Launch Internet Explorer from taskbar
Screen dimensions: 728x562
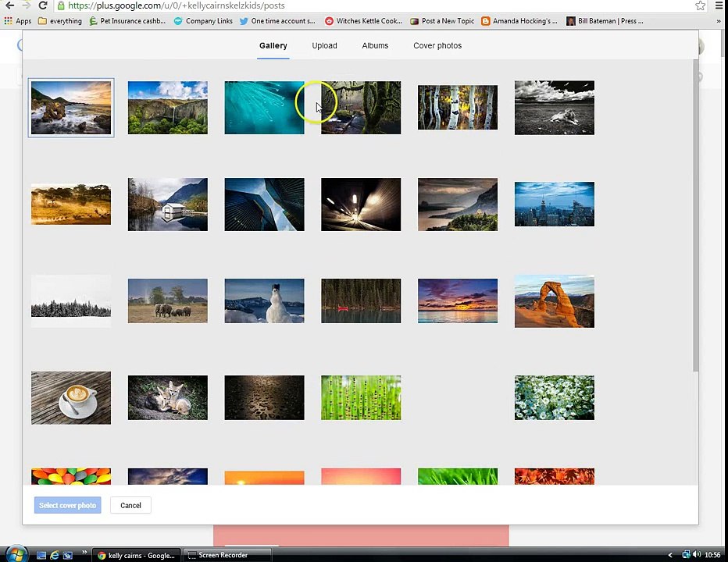pos(55,555)
